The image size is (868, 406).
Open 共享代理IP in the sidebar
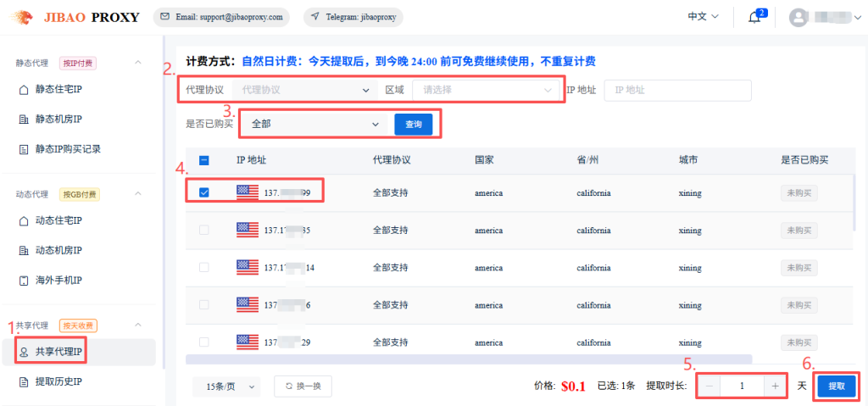click(58, 352)
